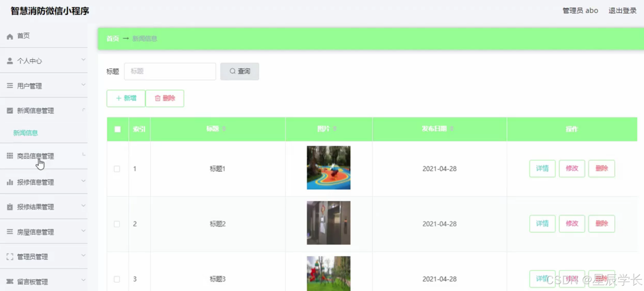644x291 pixels.
Task: Click 删除 for row 标题1
Action: 601,168
